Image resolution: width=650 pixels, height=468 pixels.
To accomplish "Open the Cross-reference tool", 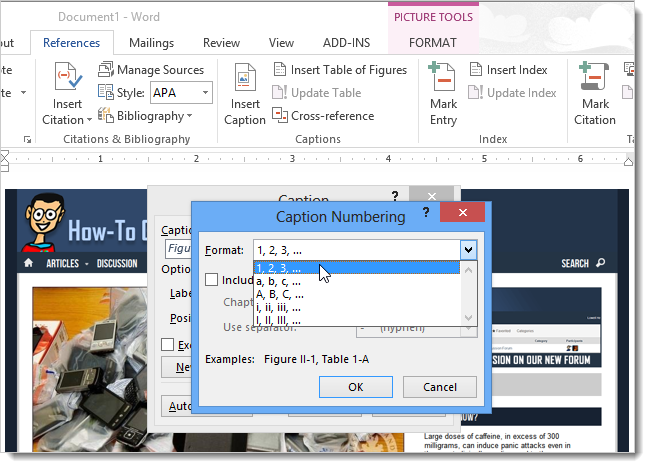I will click(323, 116).
